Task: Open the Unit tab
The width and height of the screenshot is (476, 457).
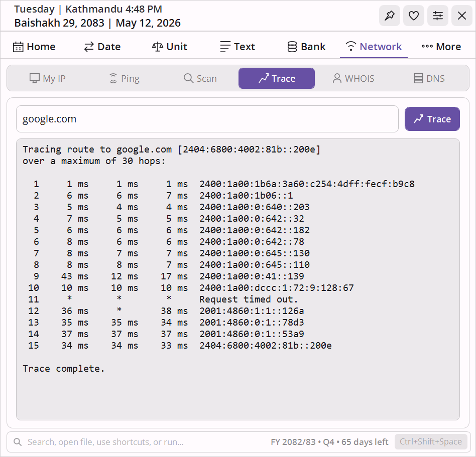Action: 170,47
